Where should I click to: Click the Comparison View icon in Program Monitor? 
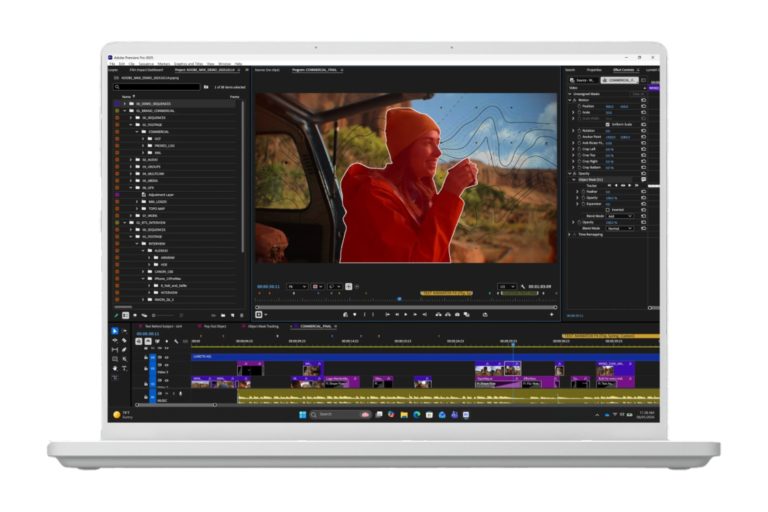coord(467,315)
